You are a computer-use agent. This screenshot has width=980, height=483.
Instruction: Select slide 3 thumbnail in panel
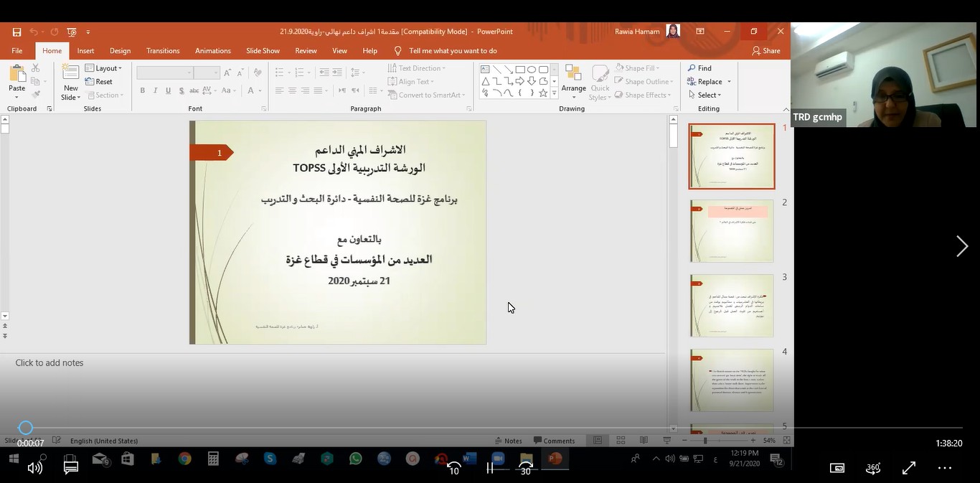731,306
